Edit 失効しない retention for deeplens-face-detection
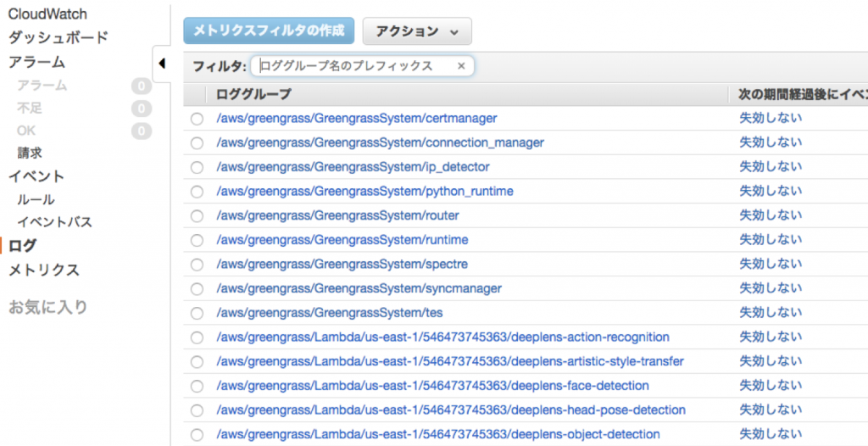 (771, 386)
